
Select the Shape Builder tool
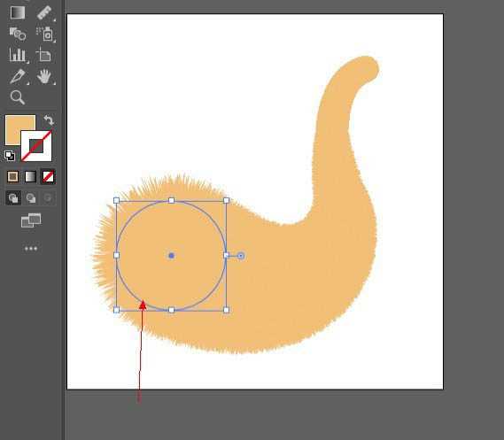pos(18,34)
